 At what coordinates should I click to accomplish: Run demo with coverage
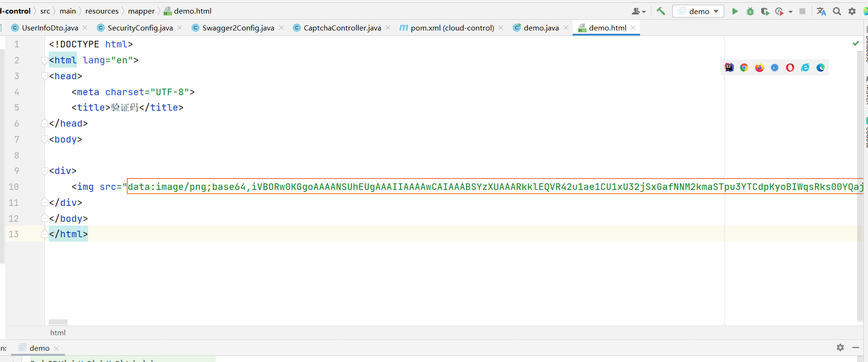coord(765,11)
